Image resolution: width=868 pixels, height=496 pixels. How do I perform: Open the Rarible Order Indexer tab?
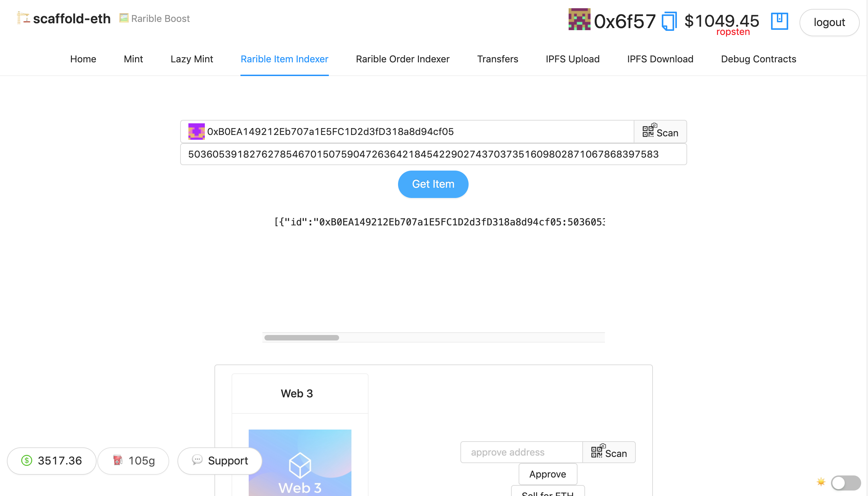tap(402, 59)
